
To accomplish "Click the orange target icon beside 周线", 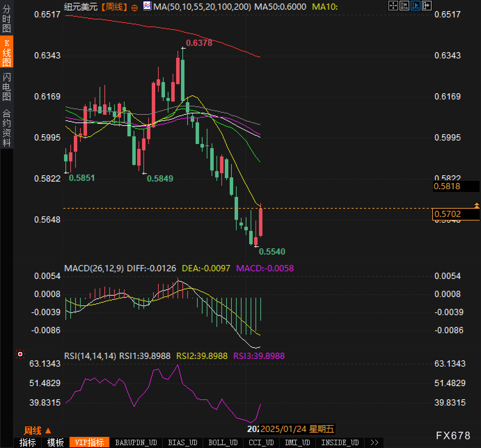I will pyautogui.click(x=134, y=8).
